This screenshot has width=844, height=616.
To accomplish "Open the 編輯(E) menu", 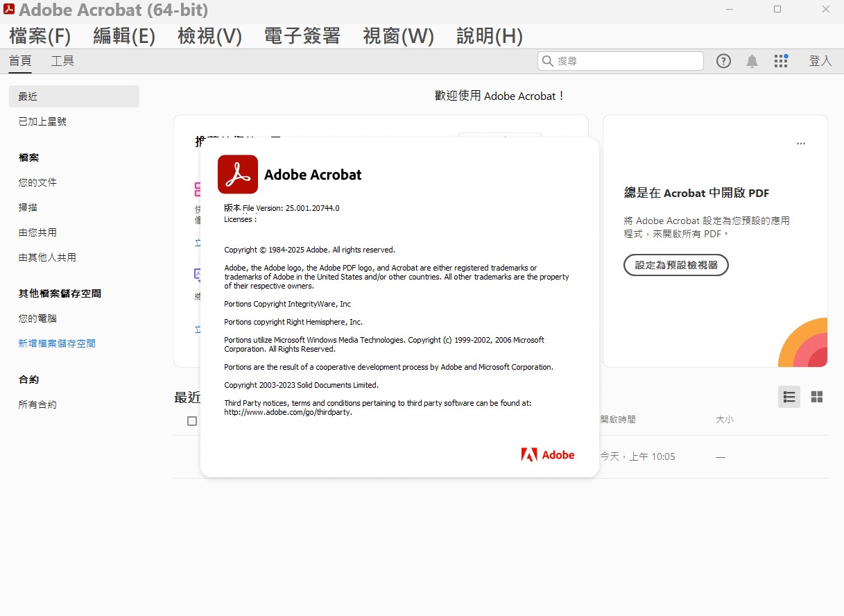I will point(124,36).
